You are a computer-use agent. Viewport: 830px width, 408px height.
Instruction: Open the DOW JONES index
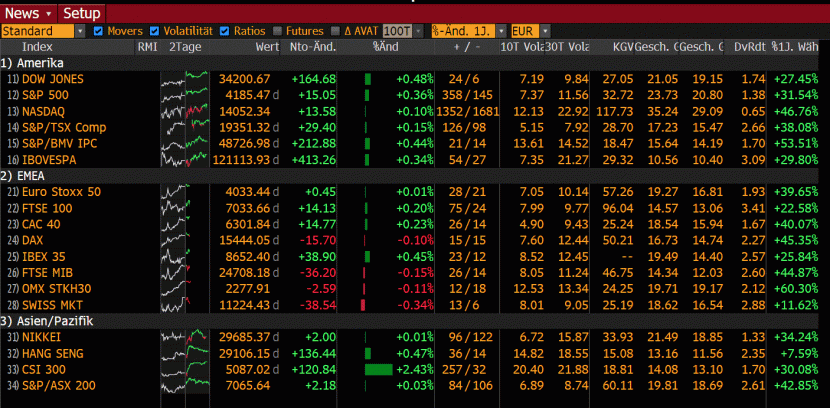(52, 79)
